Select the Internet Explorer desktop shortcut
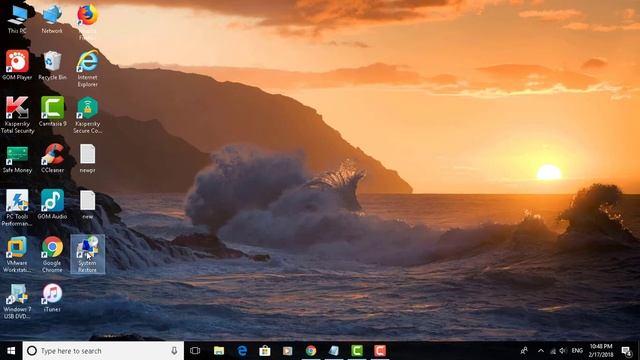This screenshot has width=640, height=360. (87, 69)
